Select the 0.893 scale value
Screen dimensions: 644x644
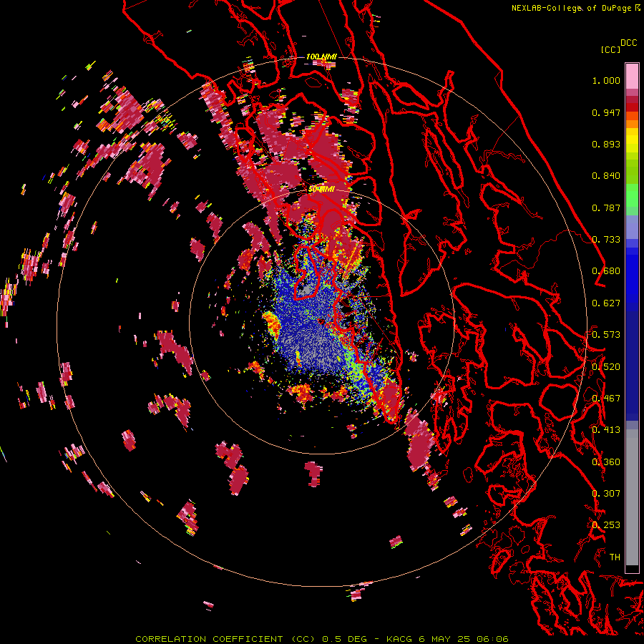coord(606,144)
